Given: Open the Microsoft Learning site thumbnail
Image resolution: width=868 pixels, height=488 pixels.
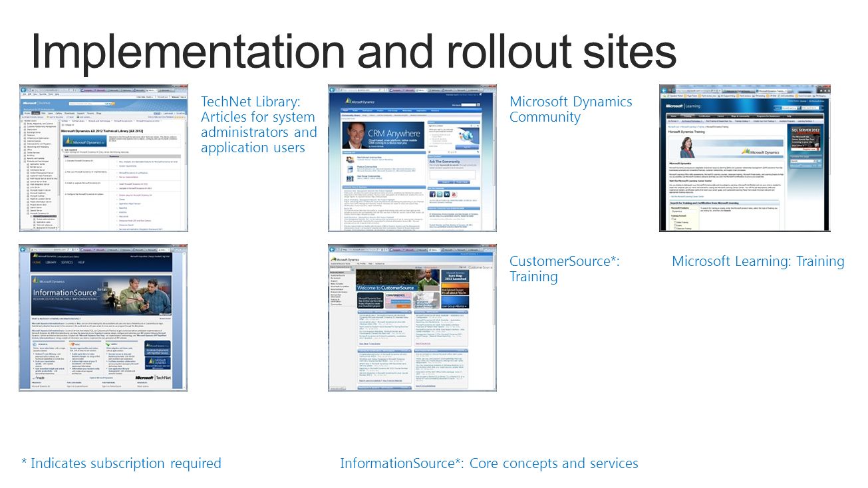Looking at the screenshot, I should [744, 158].
